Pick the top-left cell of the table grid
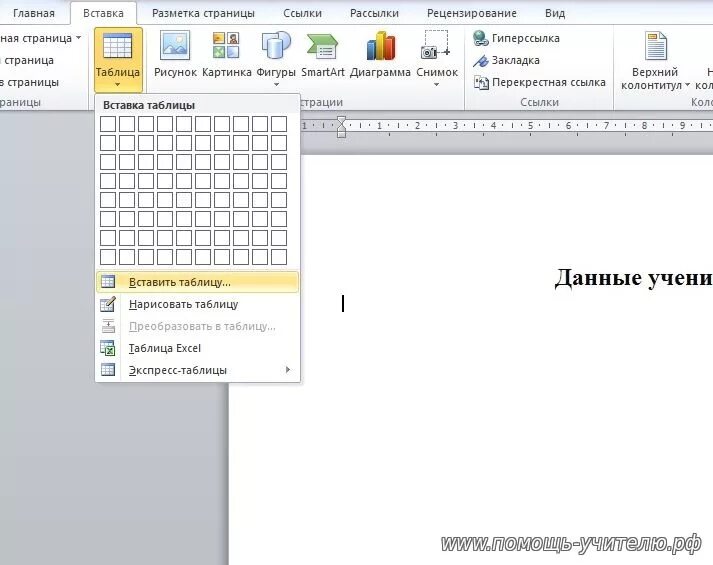This screenshot has height=565, width=713. [108, 124]
